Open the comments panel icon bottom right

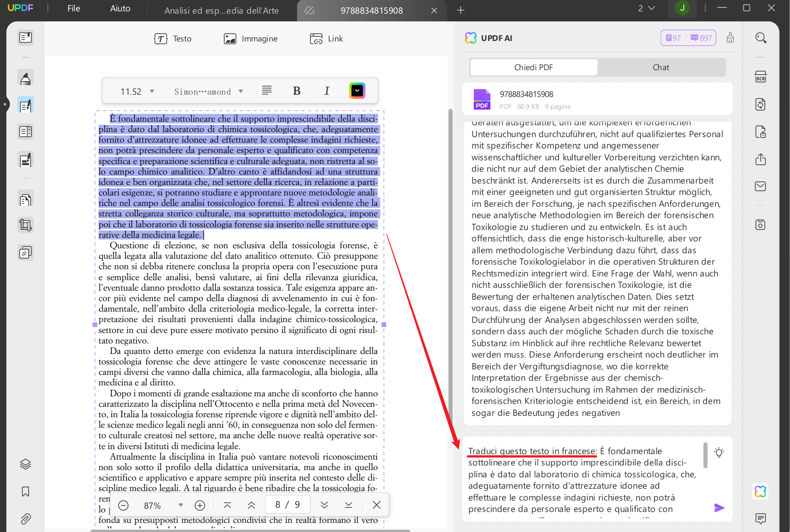[x=760, y=518]
